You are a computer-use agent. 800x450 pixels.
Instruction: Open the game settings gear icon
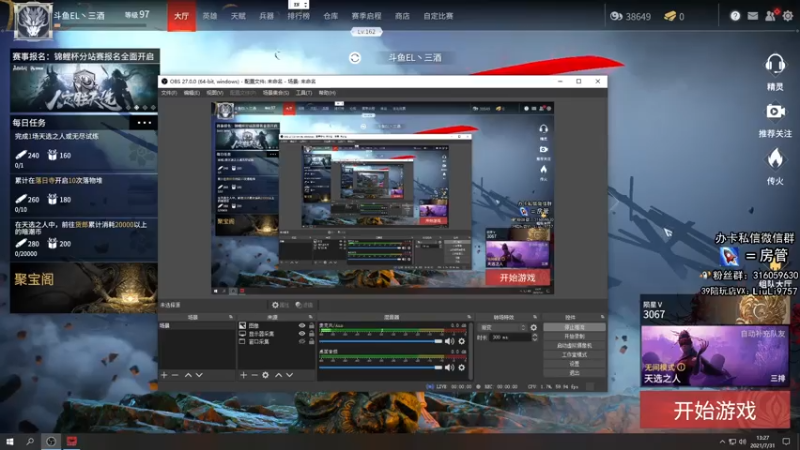(788, 16)
